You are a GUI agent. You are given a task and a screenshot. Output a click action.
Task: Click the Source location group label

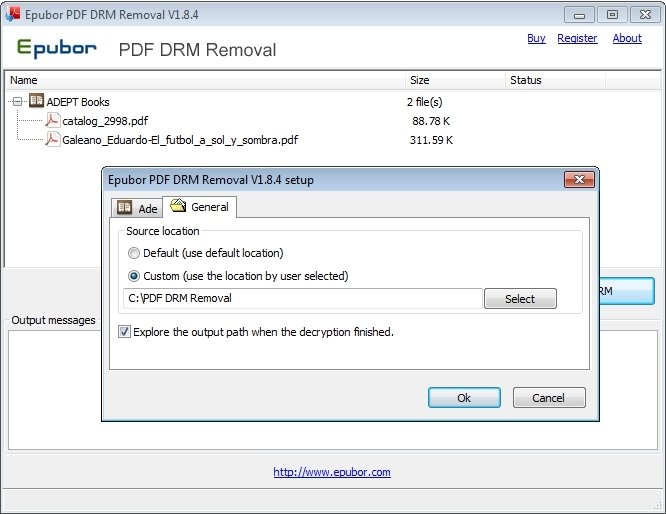pyautogui.click(x=163, y=231)
